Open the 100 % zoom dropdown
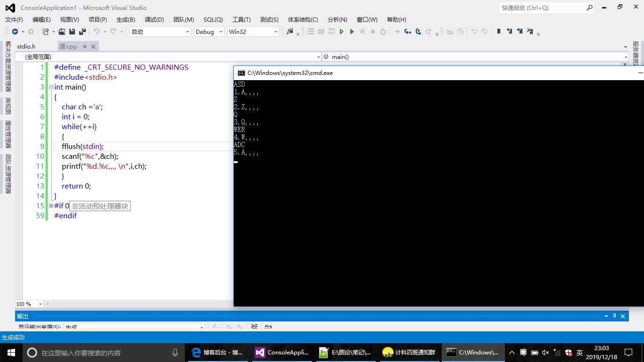644x362 pixels. [x=40, y=304]
